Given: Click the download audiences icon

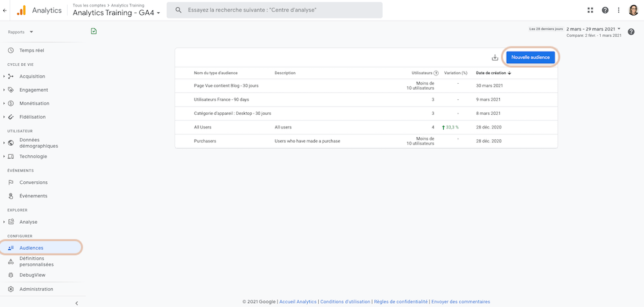Looking at the screenshot, I should [x=495, y=57].
